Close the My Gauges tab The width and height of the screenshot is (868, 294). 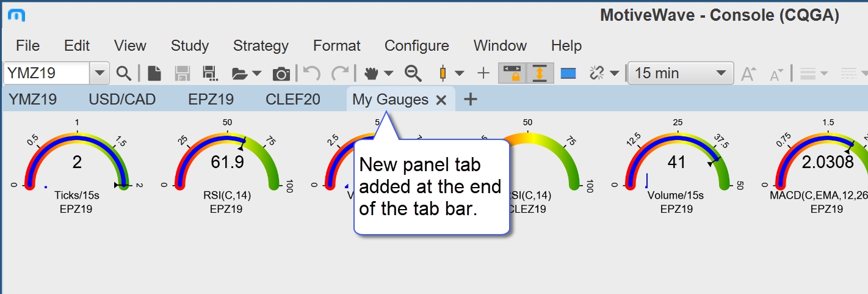pos(441,100)
